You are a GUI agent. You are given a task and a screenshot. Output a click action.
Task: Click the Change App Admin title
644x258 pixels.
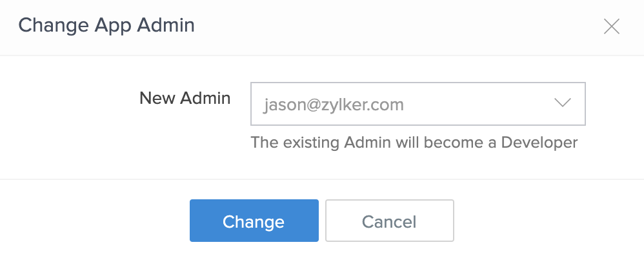[x=106, y=26]
